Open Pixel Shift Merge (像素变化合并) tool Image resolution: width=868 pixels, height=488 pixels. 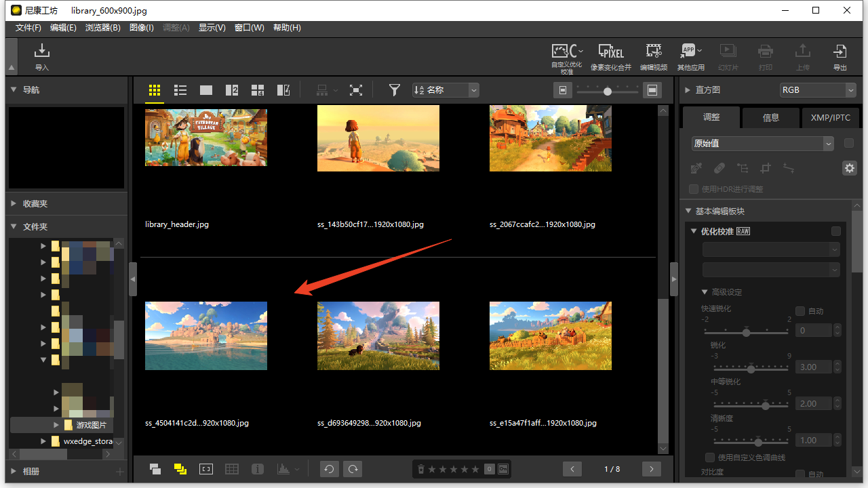(610, 56)
